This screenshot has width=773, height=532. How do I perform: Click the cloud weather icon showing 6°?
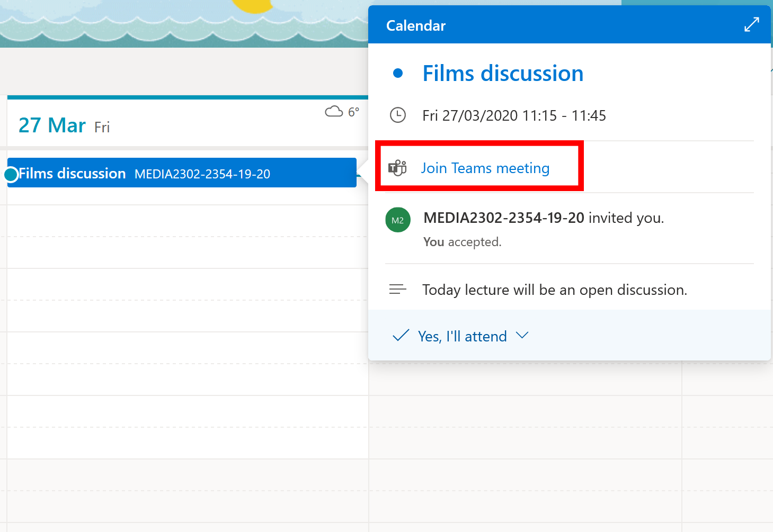pyautogui.click(x=334, y=112)
